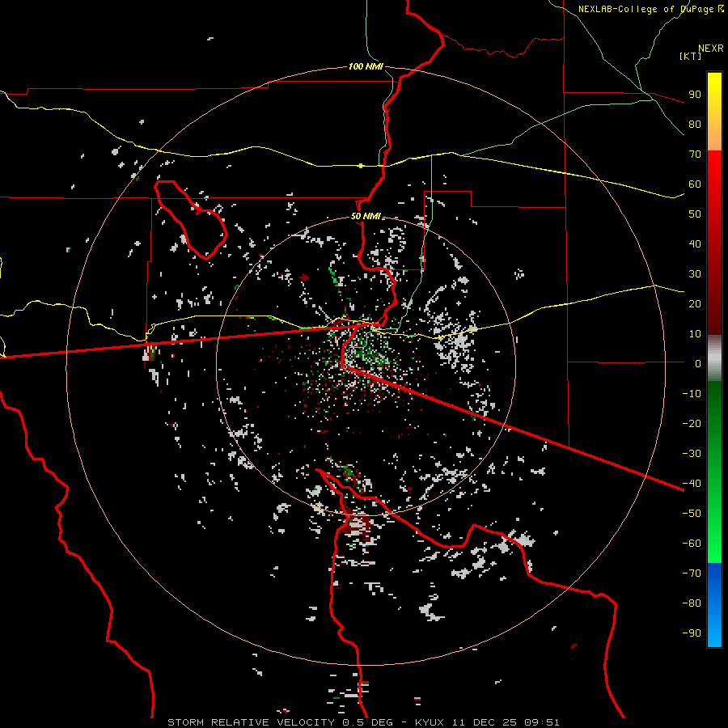This screenshot has height=728, width=728.
Task: Click the 30 value on the velocity scale
Action: pos(695,274)
